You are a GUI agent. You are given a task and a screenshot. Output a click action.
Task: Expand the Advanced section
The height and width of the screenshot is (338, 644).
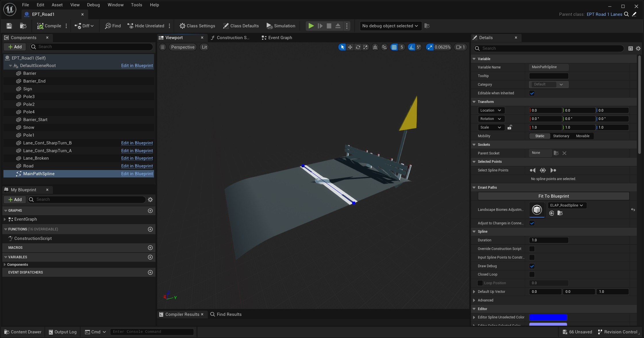coord(474,300)
